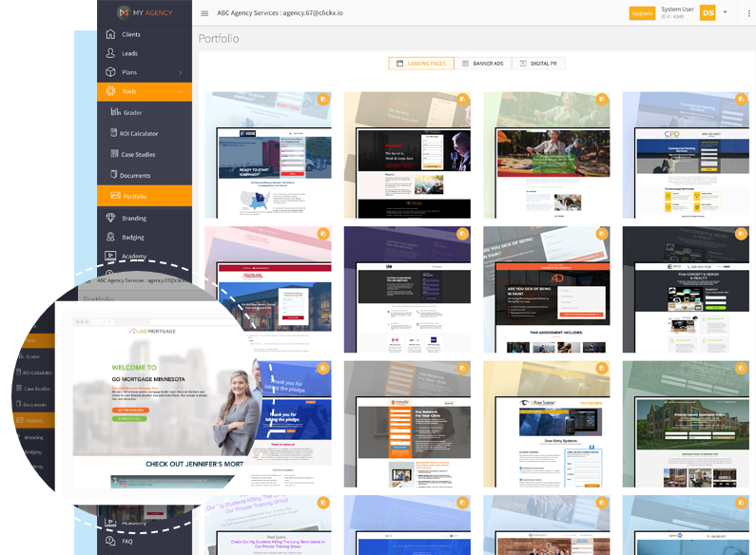Switch to Banner Ads tab
The height and width of the screenshot is (555, 756).
(x=483, y=64)
